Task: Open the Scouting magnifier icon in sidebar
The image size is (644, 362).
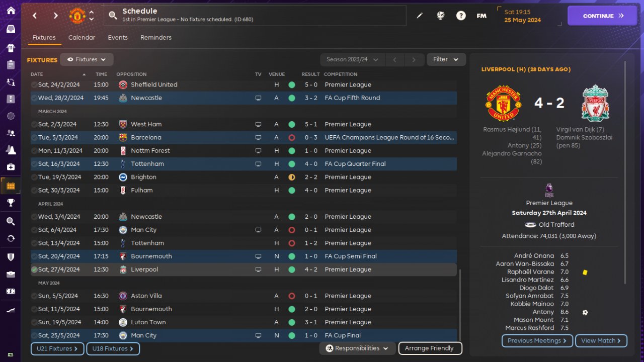Action: (11, 221)
